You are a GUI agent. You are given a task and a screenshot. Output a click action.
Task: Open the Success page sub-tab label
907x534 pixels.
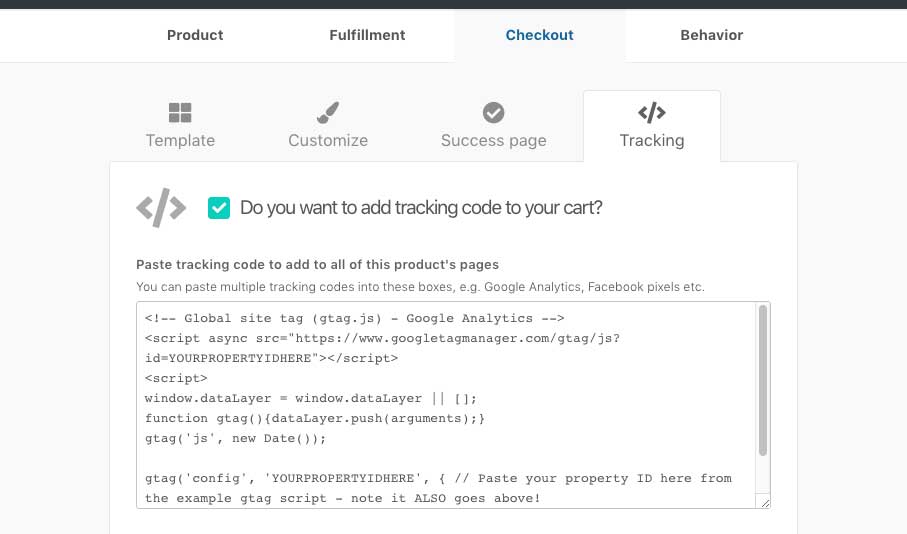pyautogui.click(x=493, y=141)
